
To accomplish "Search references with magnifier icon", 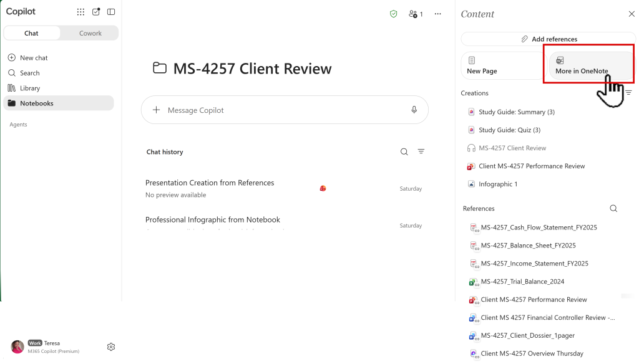I will click(613, 208).
